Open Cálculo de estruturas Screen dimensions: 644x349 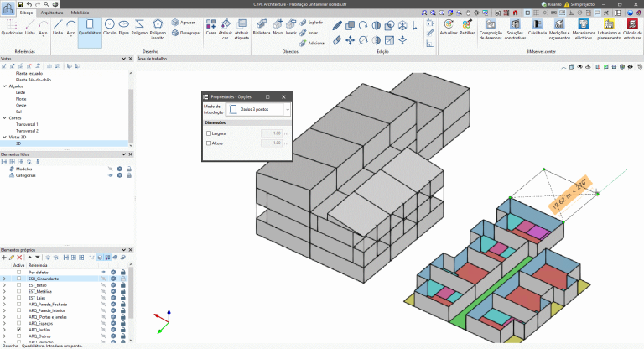(x=632, y=29)
